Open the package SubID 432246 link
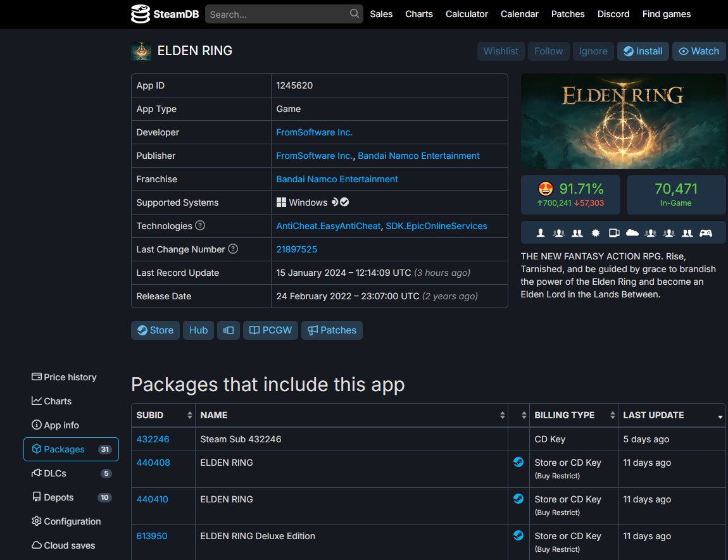The height and width of the screenshot is (560, 728). pyautogui.click(x=153, y=439)
